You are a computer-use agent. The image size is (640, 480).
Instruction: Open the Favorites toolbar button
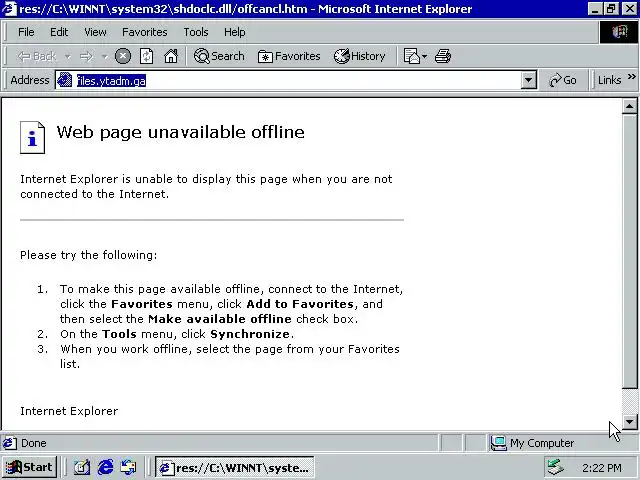(289, 56)
